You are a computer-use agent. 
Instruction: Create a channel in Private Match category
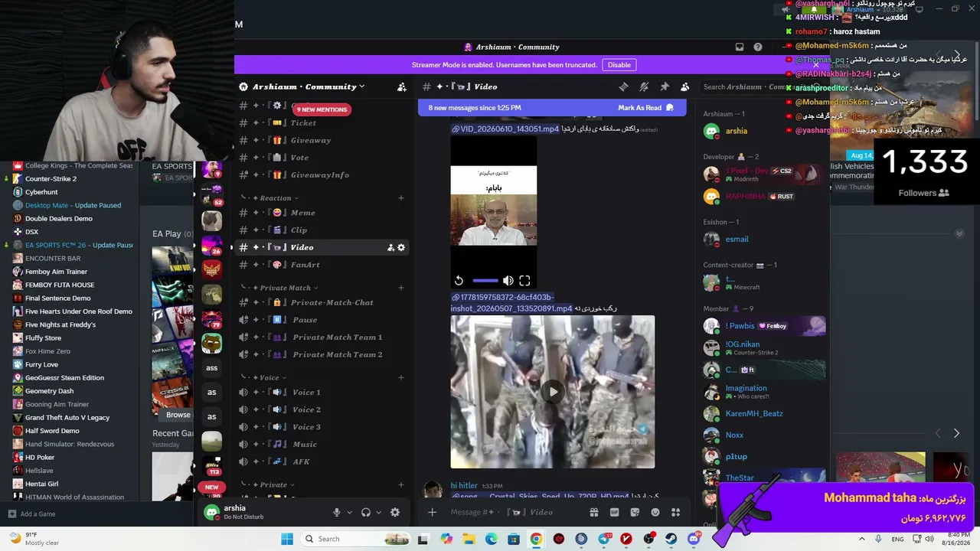coord(400,288)
